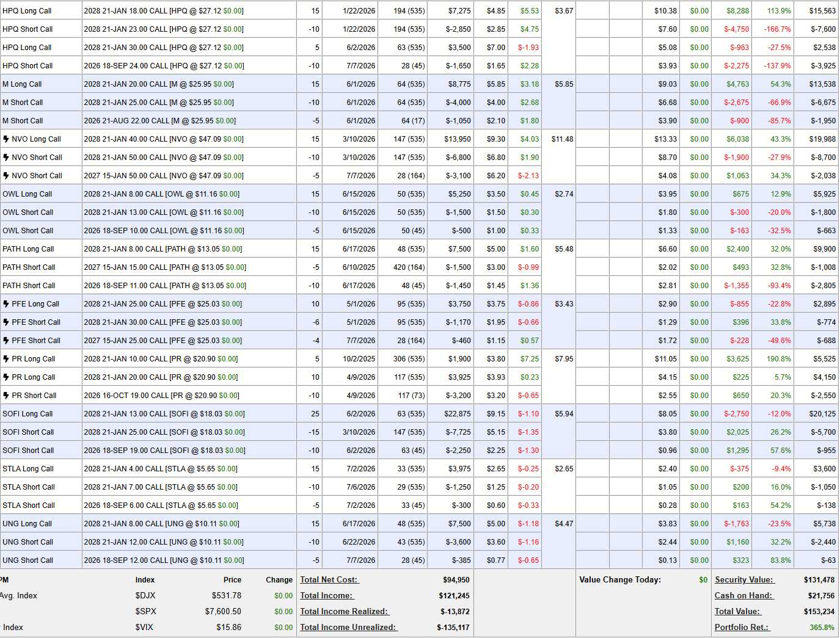Click the Cash on Hand link
Viewport: 840px width, 638px height.
744,596
